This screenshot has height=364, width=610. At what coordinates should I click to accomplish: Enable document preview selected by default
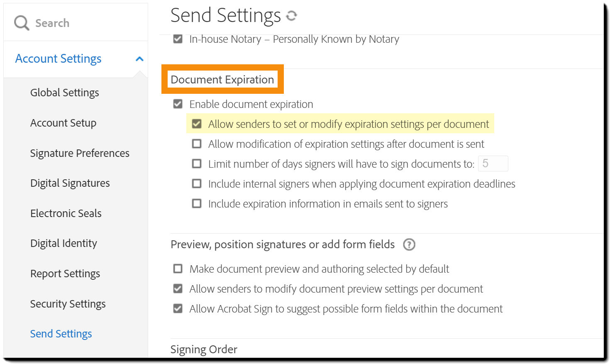(x=178, y=269)
